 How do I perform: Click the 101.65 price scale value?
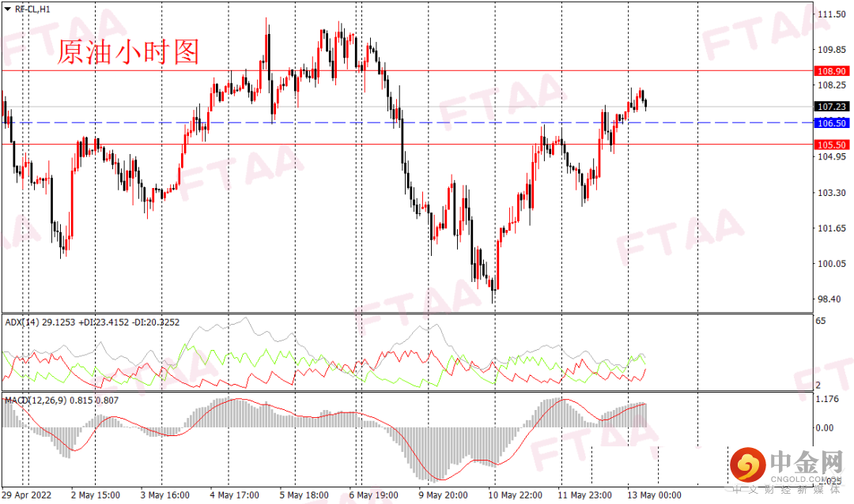tap(832, 228)
